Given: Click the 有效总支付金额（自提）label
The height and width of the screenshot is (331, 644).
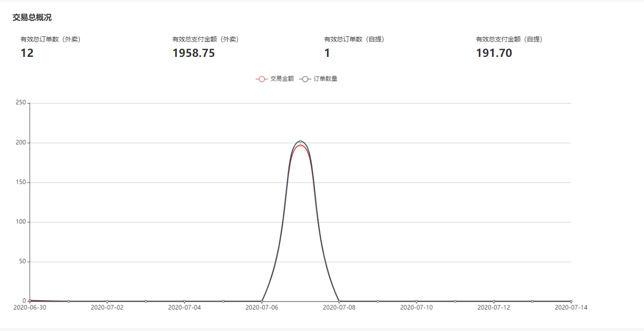Looking at the screenshot, I should [509, 40].
